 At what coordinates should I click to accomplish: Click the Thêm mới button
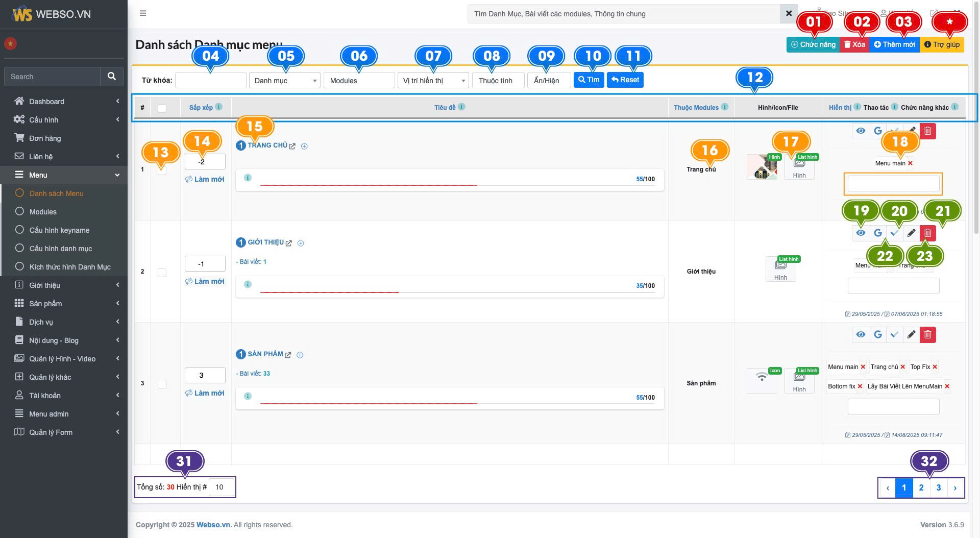point(894,45)
